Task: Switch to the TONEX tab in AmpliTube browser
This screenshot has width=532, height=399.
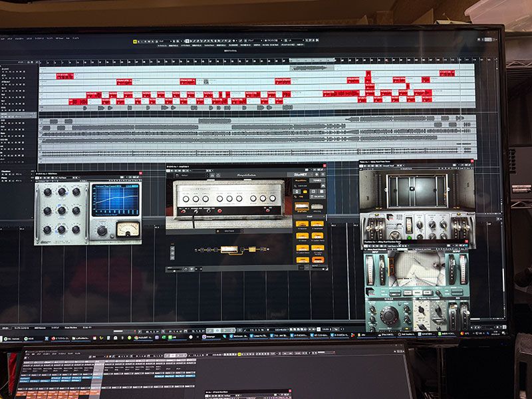Action: pyautogui.click(x=317, y=180)
